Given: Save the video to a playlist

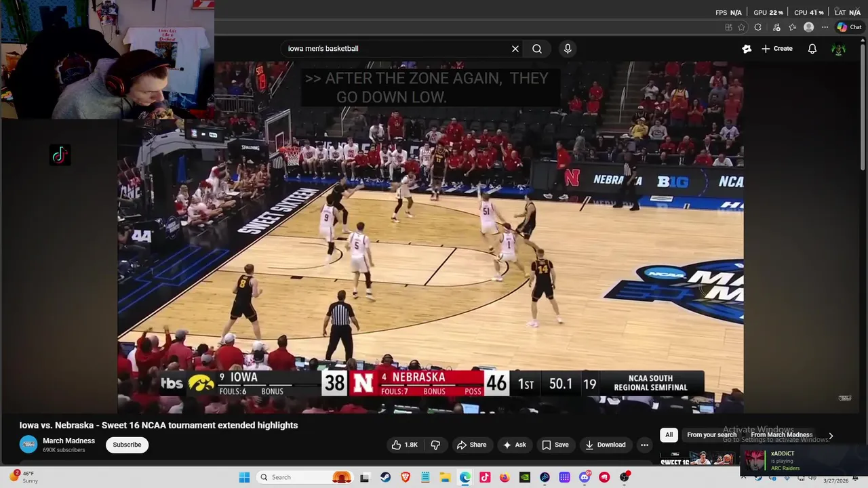Looking at the screenshot, I should (x=555, y=445).
